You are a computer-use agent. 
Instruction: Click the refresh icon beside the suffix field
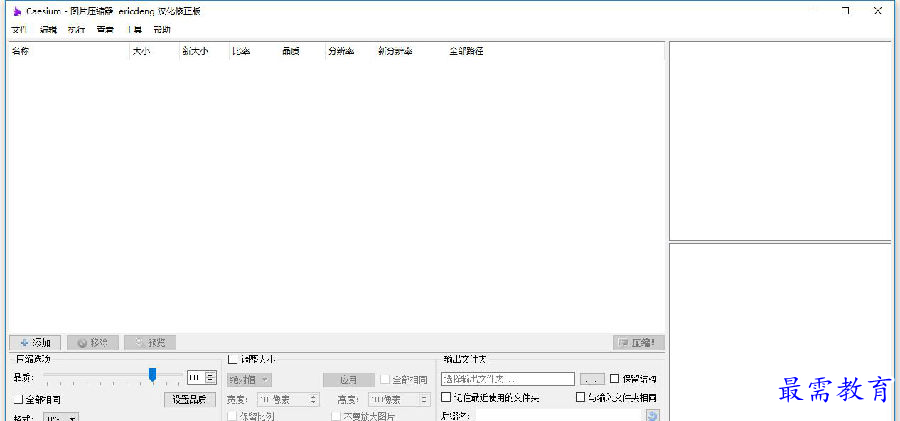pos(653,416)
